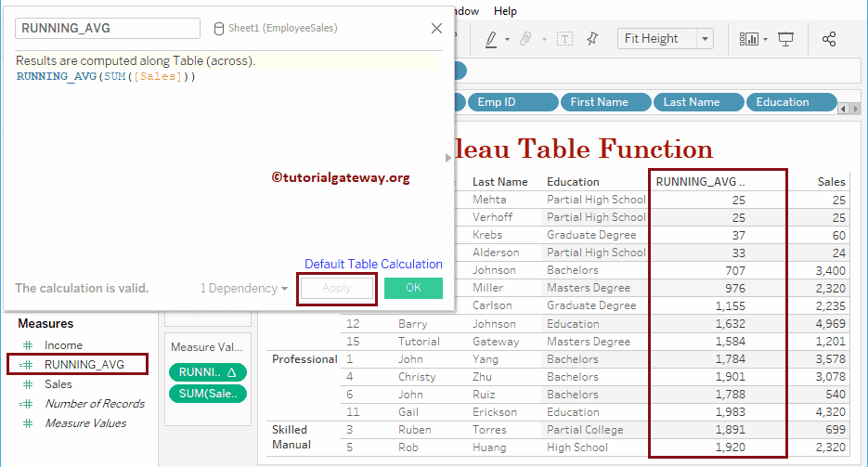Click the delta icon on RUNNI.. pill

point(232,372)
